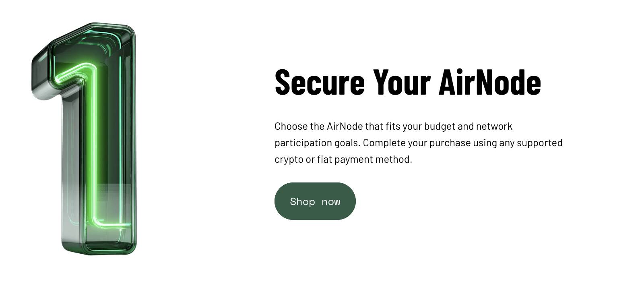Viewport: 644px width, 290px height.
Task: Click the text 'crypto or fiat payment method'
Action: [x=343, y=159]
